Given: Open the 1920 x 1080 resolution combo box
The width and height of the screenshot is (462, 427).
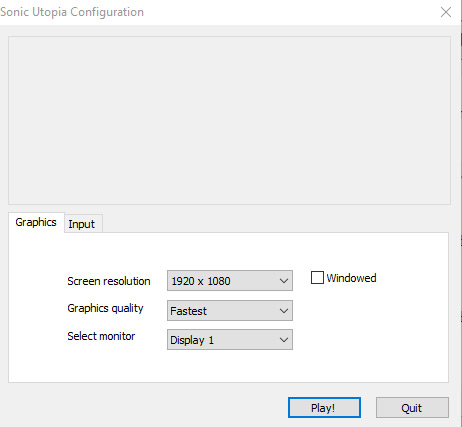Looking at the screenshot, I should point(230,281).
